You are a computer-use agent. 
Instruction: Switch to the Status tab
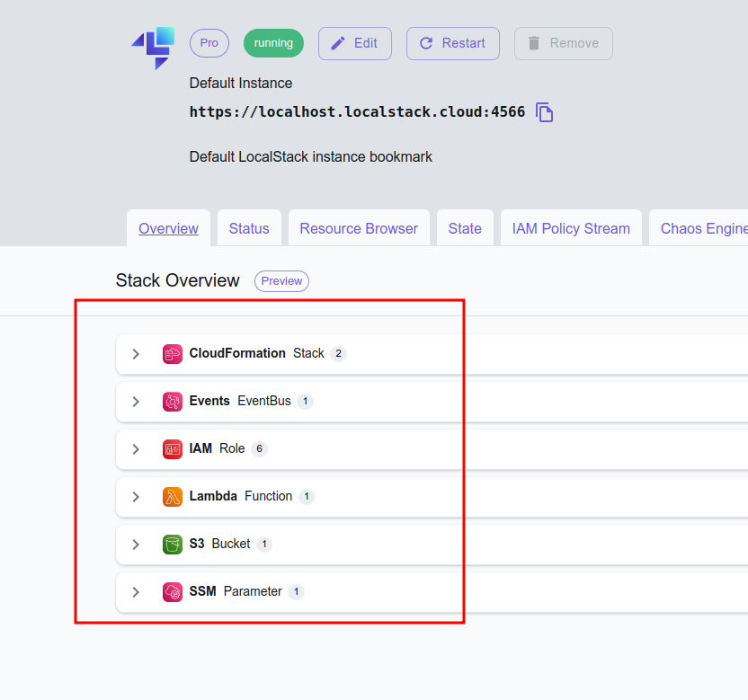click(x=249, y=228)
